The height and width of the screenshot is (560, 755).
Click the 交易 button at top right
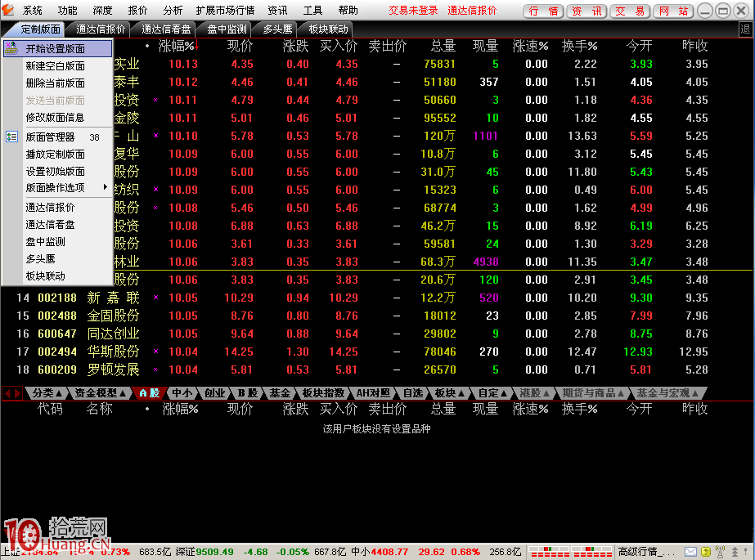(x=630, y=11)
